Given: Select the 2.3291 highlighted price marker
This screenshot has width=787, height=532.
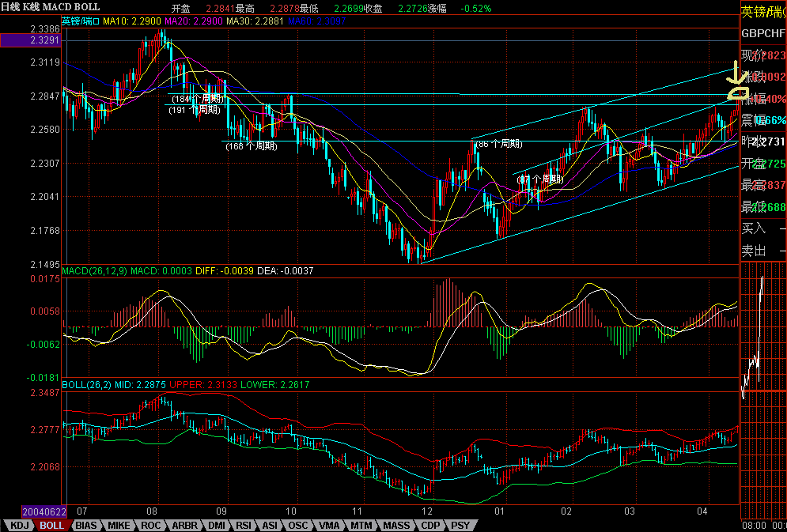Looking at the screenshot, I should click(x=32, y=40).
